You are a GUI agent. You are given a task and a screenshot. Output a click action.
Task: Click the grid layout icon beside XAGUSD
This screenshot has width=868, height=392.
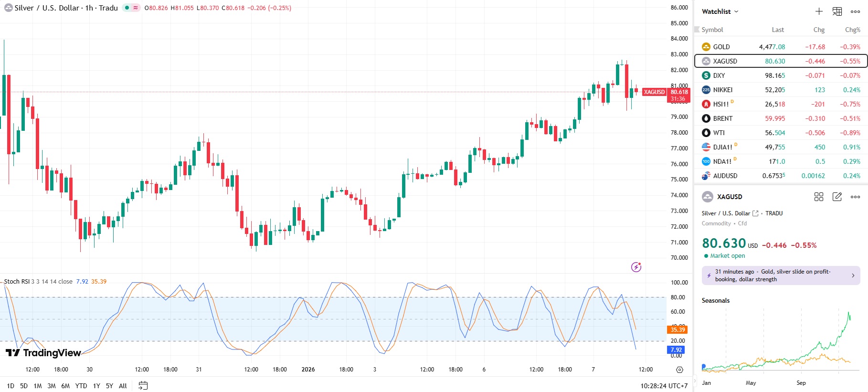[x=818, y=197]
